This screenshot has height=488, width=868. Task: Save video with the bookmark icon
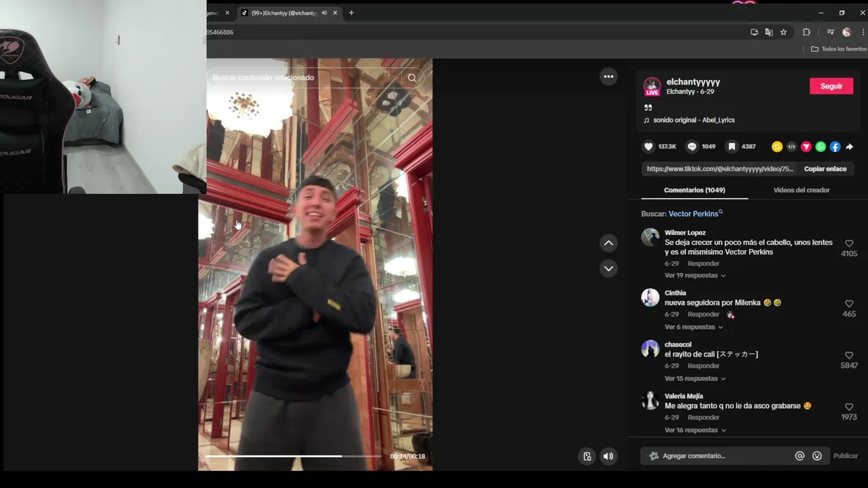[x=732, y=146]
